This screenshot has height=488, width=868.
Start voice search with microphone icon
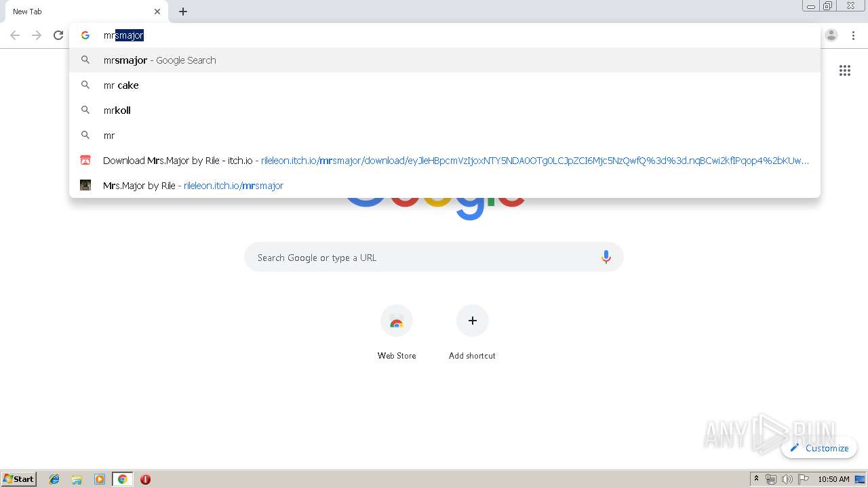pos(606,258)
